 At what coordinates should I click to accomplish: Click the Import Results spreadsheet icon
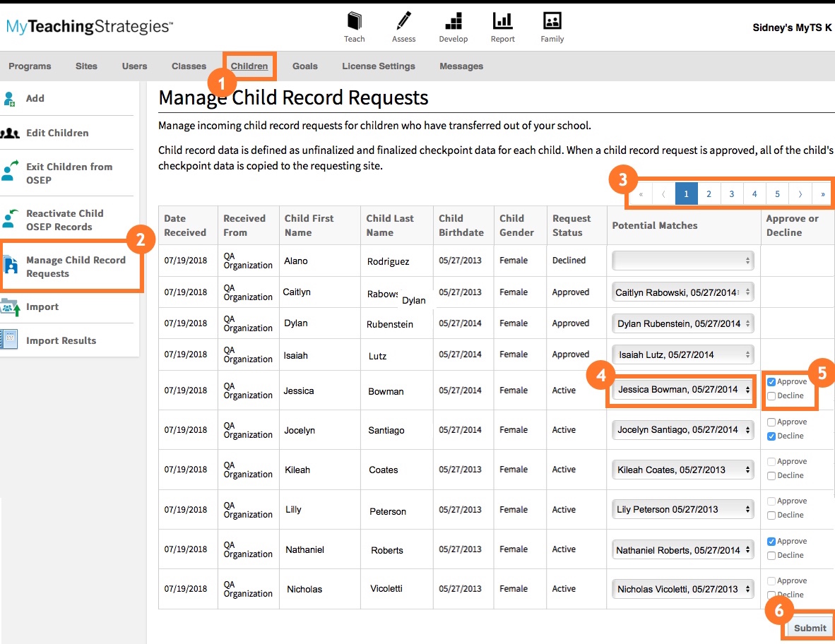point(10,340)
